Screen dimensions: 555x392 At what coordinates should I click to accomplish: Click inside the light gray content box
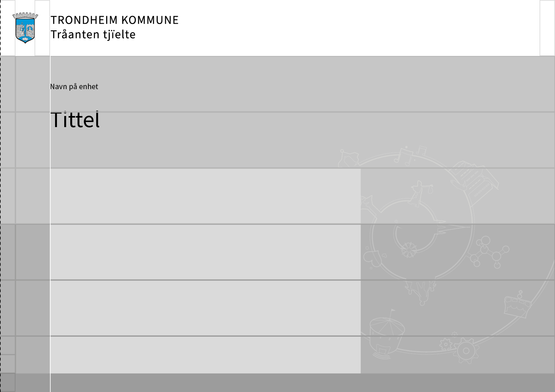(205, 253)
